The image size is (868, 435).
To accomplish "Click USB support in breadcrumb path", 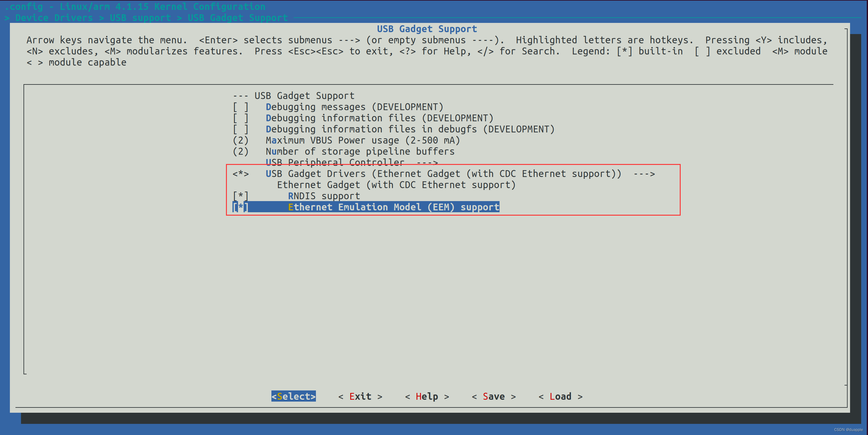I will (x=140, y=18).
